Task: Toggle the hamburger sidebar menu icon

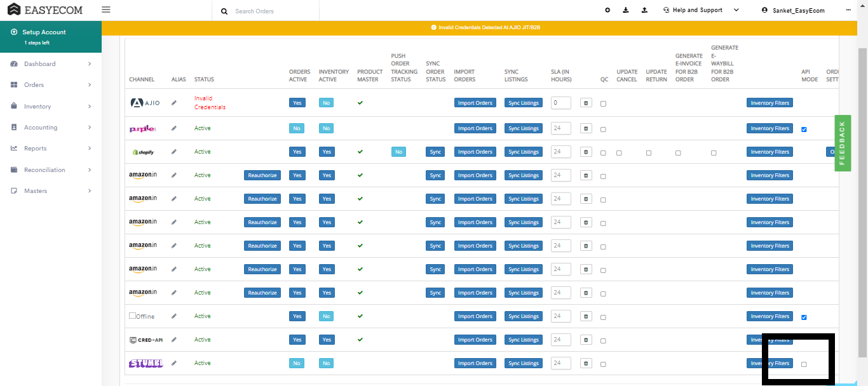Action: (x=106, y=10)
